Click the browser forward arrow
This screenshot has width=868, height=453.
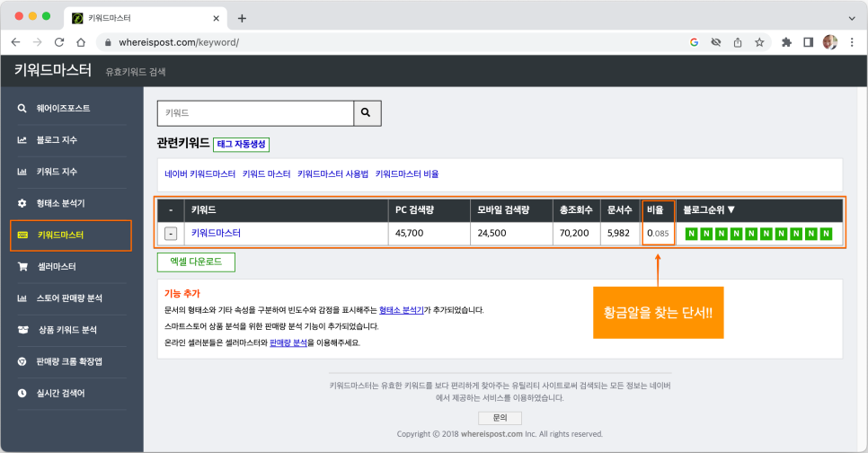(37, 42)
